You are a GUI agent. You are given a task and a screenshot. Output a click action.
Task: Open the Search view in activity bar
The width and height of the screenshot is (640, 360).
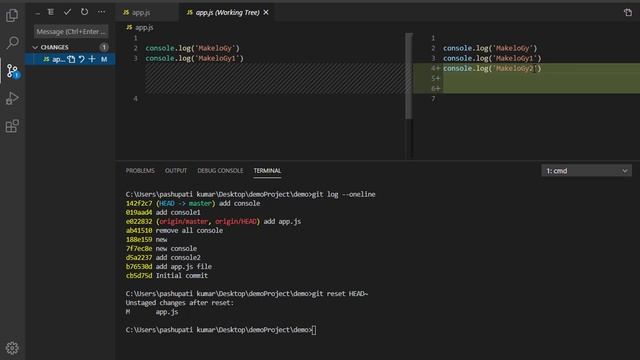12,42
